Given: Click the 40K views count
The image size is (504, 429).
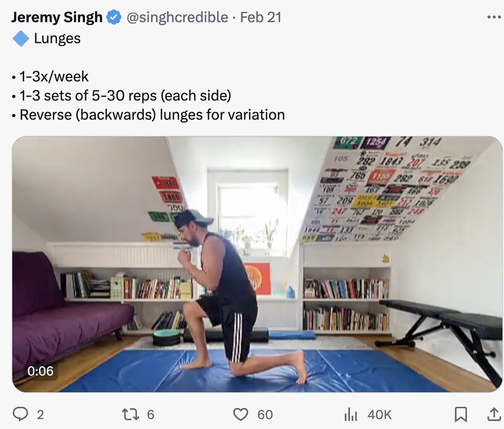Looking at the screenshot, I should [x=379, y=414].
